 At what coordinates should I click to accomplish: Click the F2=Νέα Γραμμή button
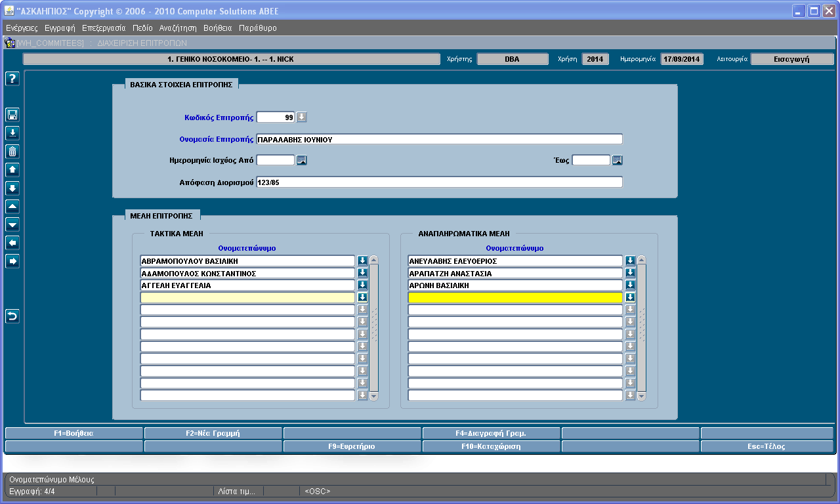(x=213, y=433)
